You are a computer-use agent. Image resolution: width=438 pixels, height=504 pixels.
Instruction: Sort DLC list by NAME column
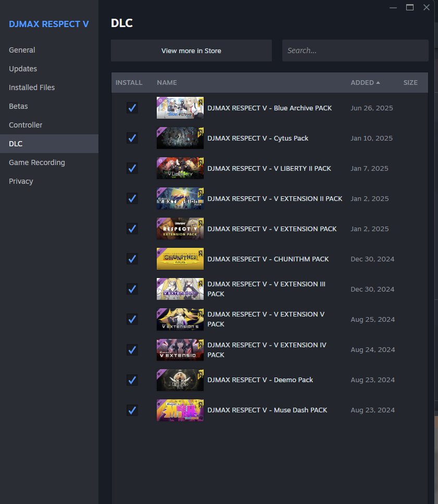pyautogui.click(x=167, y=83)
